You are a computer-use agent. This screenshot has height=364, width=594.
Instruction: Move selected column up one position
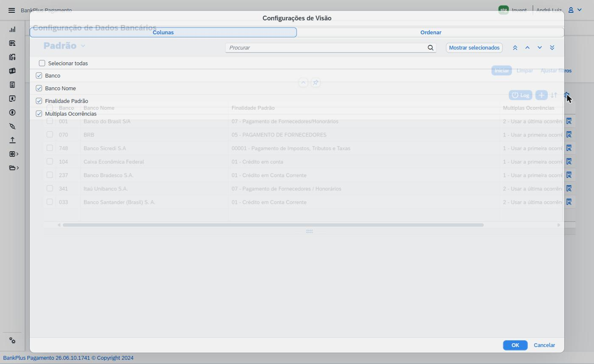[x=527, y=48]
